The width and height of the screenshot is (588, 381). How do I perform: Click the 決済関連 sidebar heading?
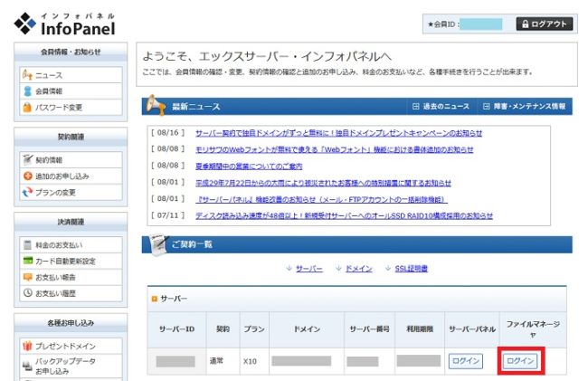[71, 222]
